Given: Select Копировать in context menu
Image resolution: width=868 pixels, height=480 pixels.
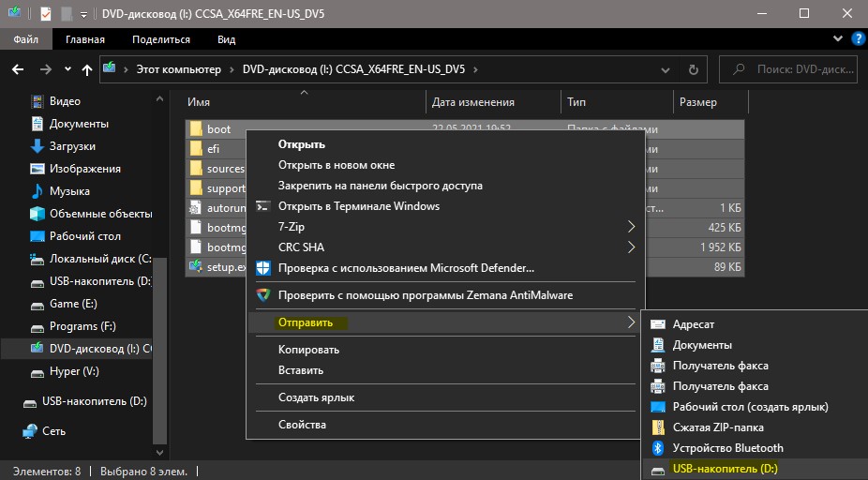Looking at the screenshot, I should (446, 350).
